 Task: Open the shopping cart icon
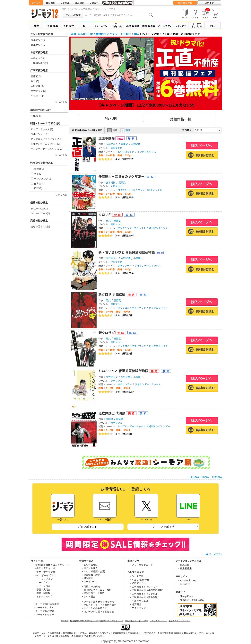coord(215,14)
